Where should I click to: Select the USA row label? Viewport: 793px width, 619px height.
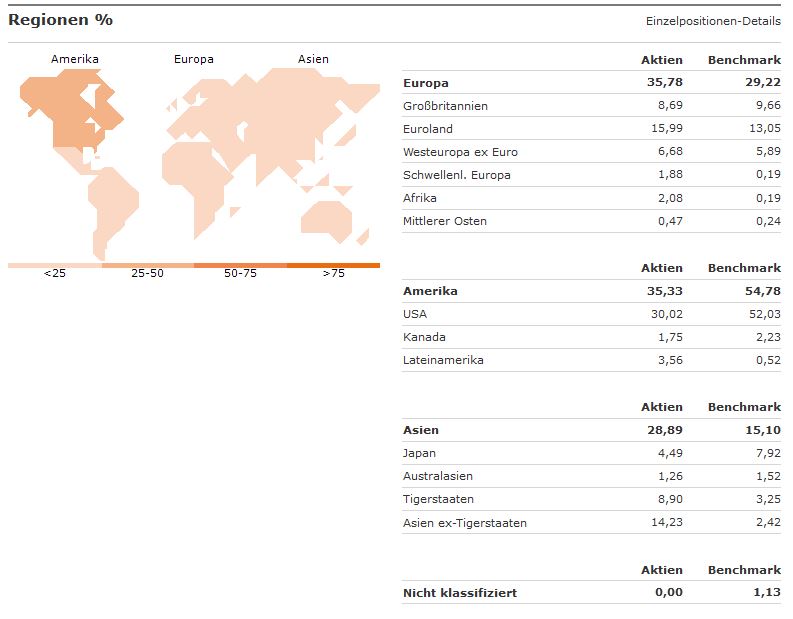[414, 314]
